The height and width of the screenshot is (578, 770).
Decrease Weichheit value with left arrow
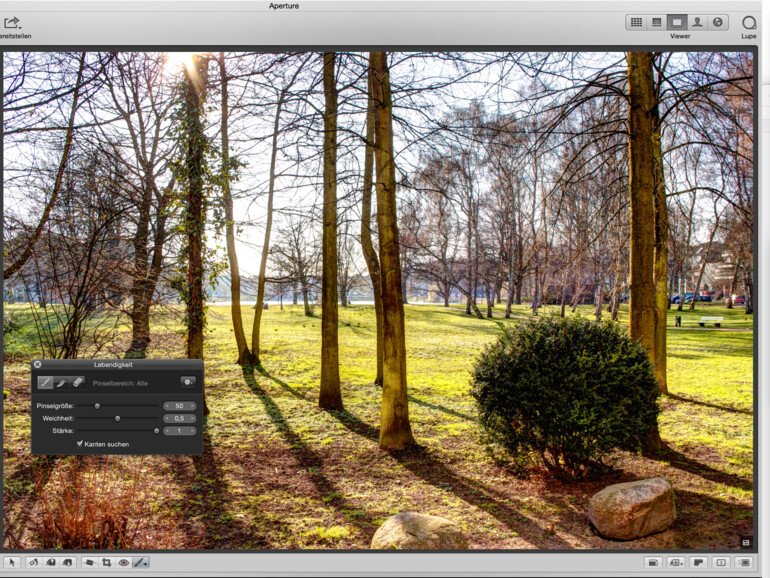coord(167,418)
